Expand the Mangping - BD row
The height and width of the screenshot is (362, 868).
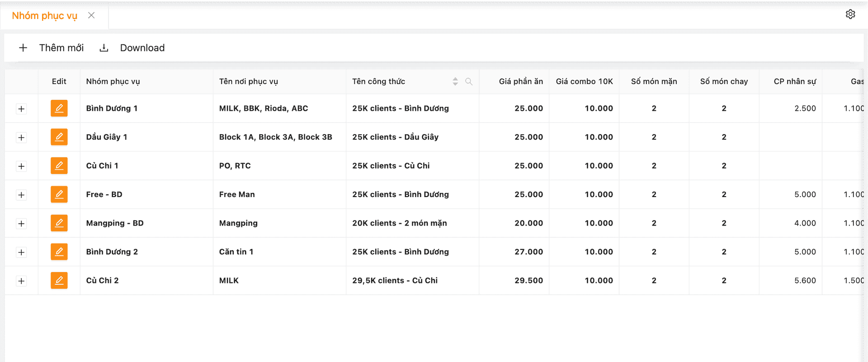point(21,224)
